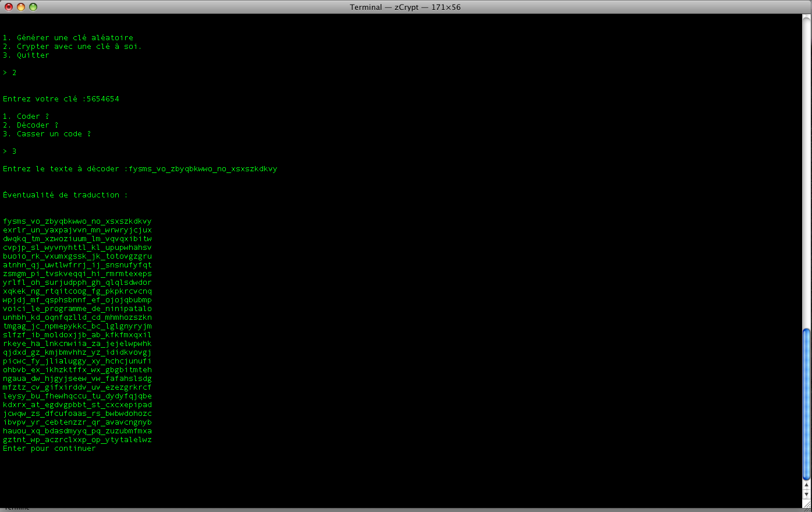
Task: Click '1. Générer une clé aléatoire'
Action: 68,37
